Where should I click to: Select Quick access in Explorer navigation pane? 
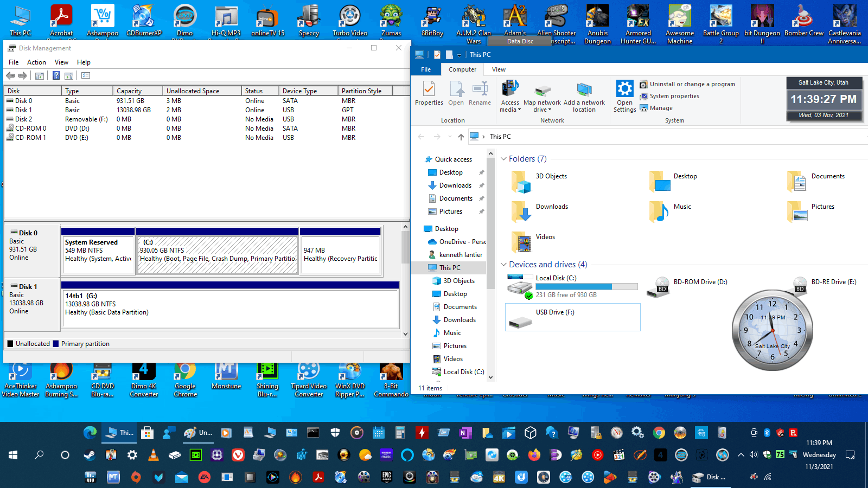453,159
